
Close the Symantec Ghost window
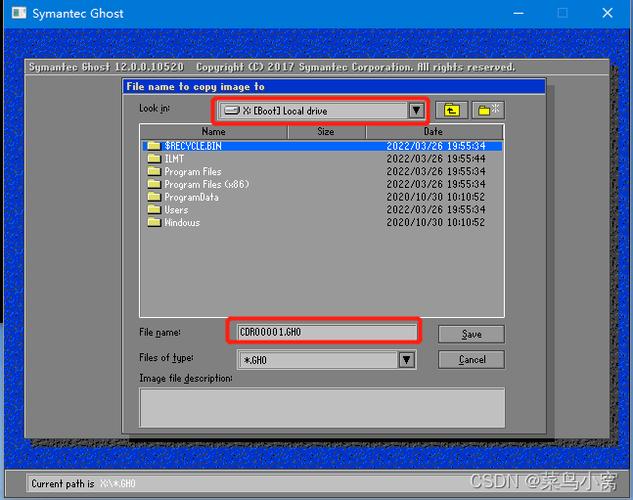[x=607, y=13]
